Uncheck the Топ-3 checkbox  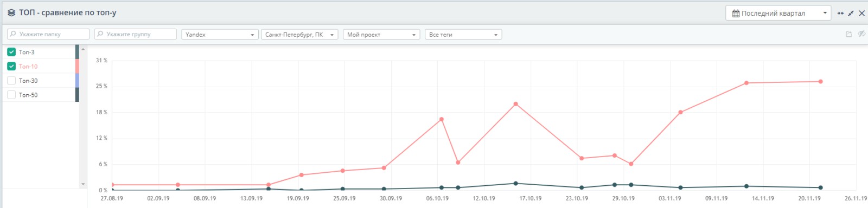(x=11, y=52)
